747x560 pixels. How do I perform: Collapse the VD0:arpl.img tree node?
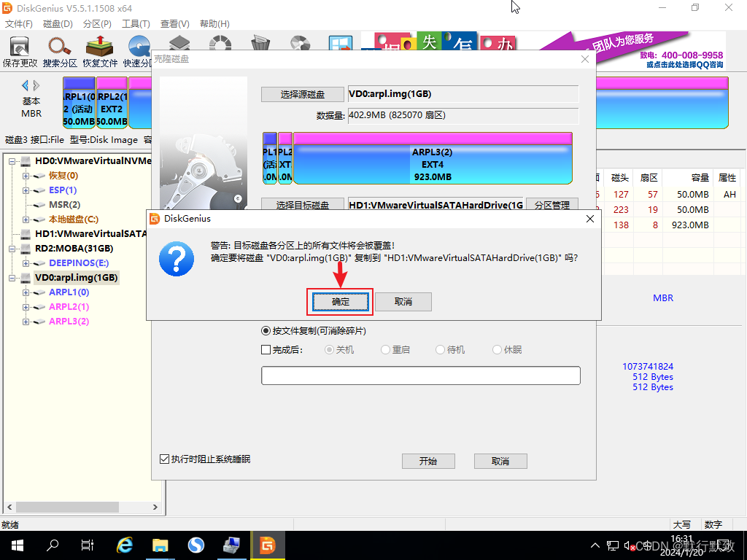12,278
